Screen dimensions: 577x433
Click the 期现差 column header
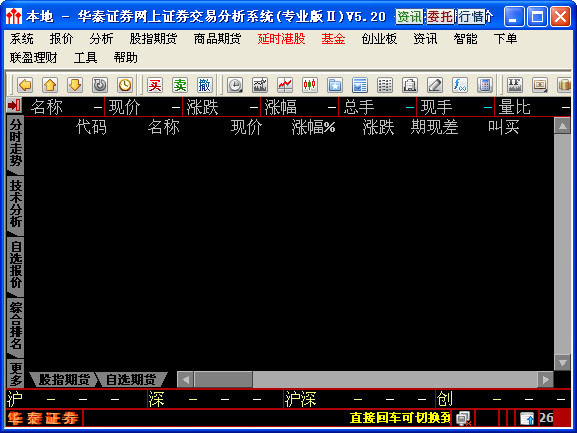point(434,127)
